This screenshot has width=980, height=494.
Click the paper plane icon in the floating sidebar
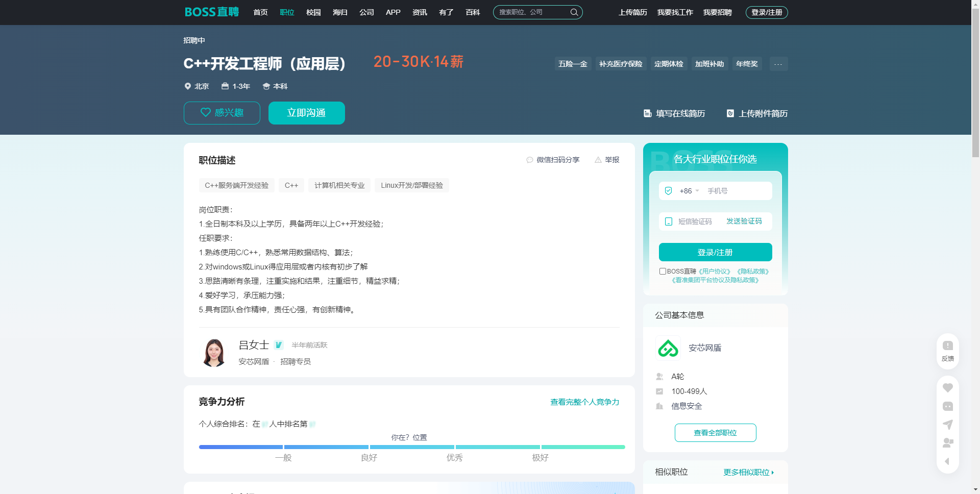[x=947, y=425]
